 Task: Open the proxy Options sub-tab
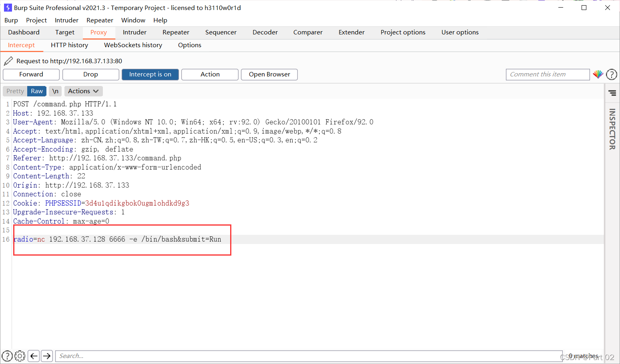189,45
